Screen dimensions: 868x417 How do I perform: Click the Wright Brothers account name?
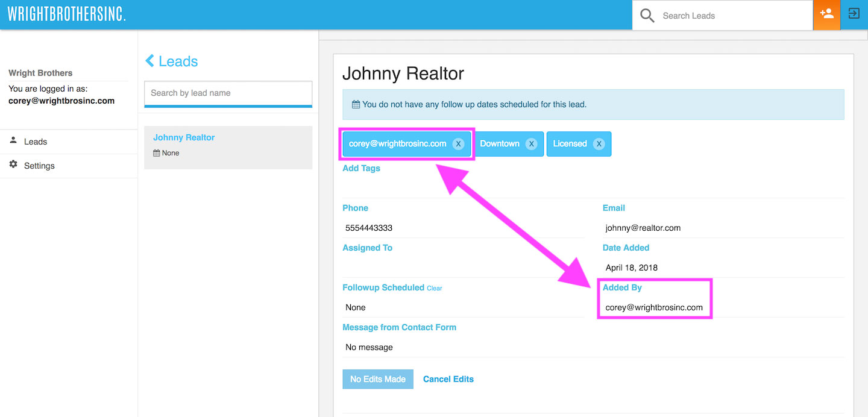[40, 73]
